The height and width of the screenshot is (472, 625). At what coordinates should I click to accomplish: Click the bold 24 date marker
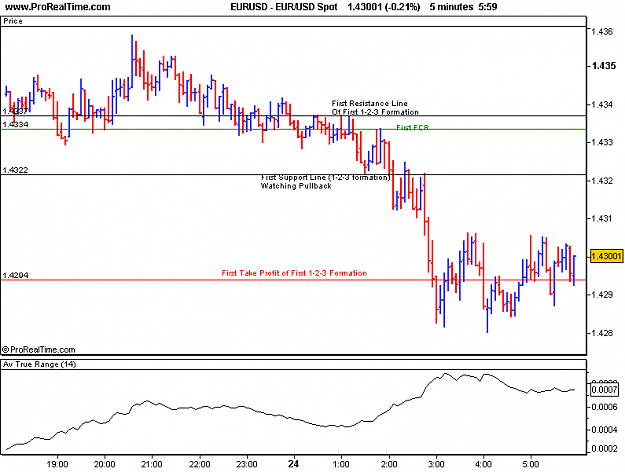pos(293,464)
